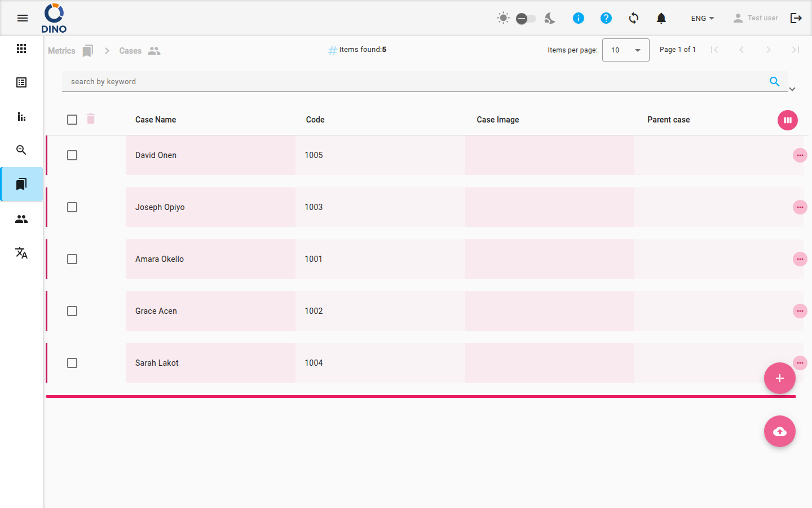Go to next page arrow
Image resolution: width=812 pixels, height=508 pixels.
pos(769,50)
